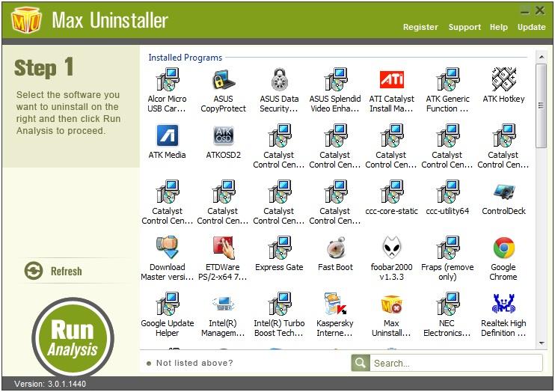
Task: Select the Alcor Micro USB Card program icon
Action: 168,79
